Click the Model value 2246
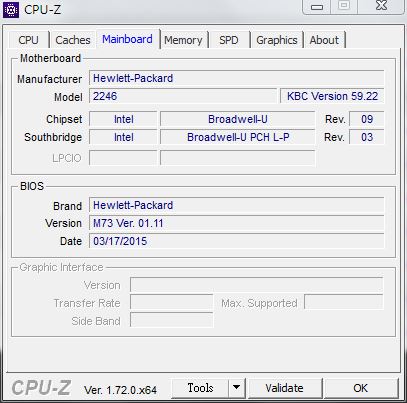The width and height of the screenshot is (407, 403). tap(183, 96)
